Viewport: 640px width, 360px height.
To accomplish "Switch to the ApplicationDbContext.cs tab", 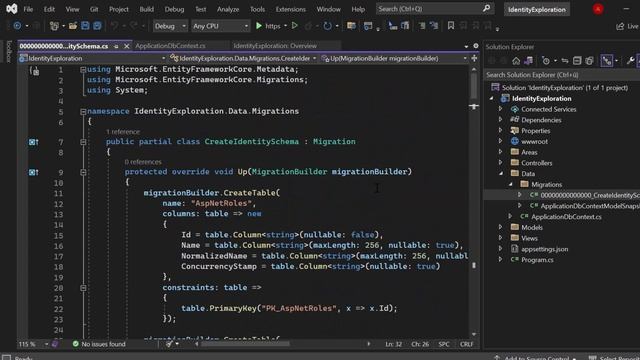I will 171,46.
